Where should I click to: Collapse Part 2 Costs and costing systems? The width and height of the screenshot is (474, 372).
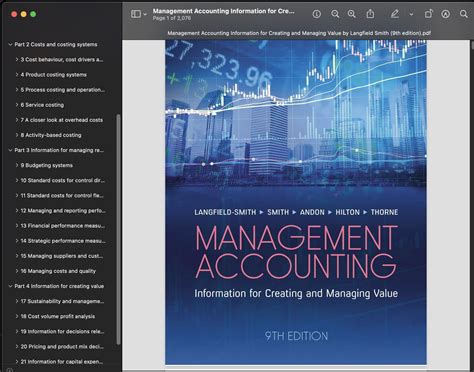pos(10,44)
